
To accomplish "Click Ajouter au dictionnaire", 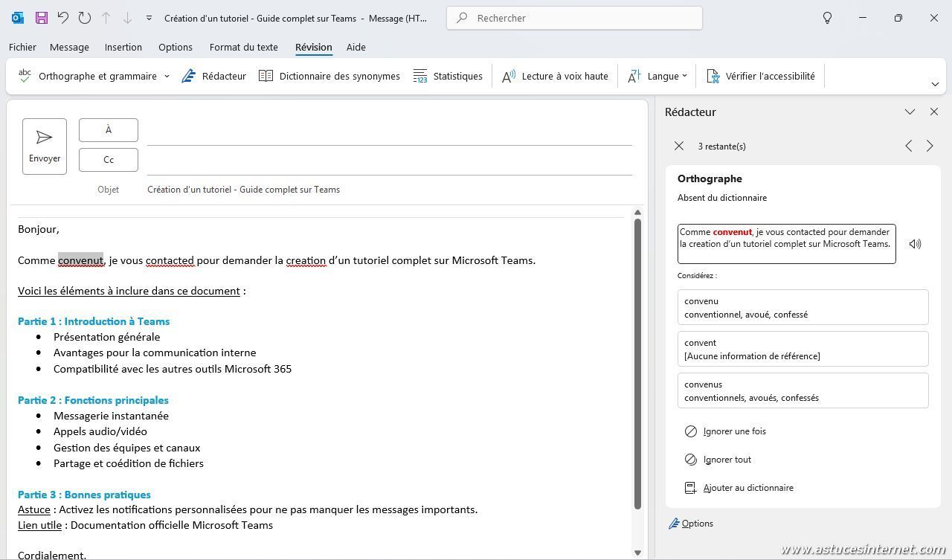I will point(739,488).
